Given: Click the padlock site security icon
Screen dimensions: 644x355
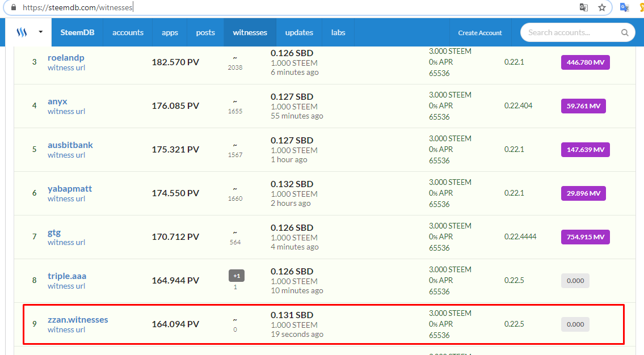Looking at the screenshot, I should [x=14, y=7].
